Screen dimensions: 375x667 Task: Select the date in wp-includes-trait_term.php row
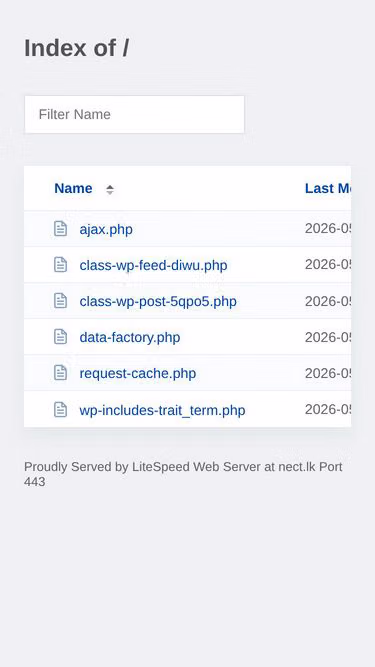[x=328, y=409]
